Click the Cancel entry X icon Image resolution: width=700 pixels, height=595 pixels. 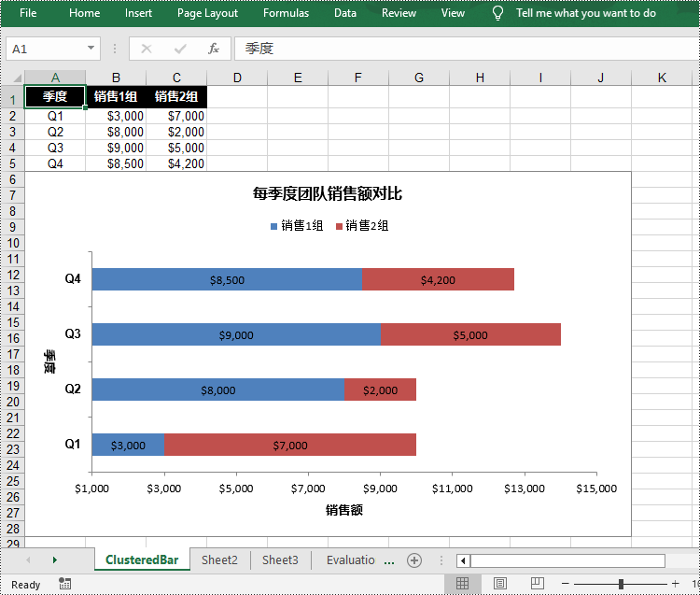146,49
